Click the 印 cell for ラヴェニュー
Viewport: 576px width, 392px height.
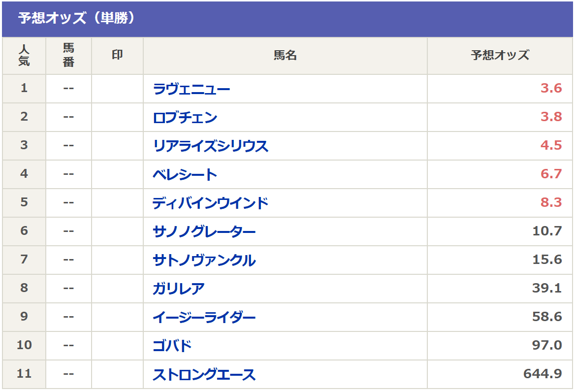[117, 89]
